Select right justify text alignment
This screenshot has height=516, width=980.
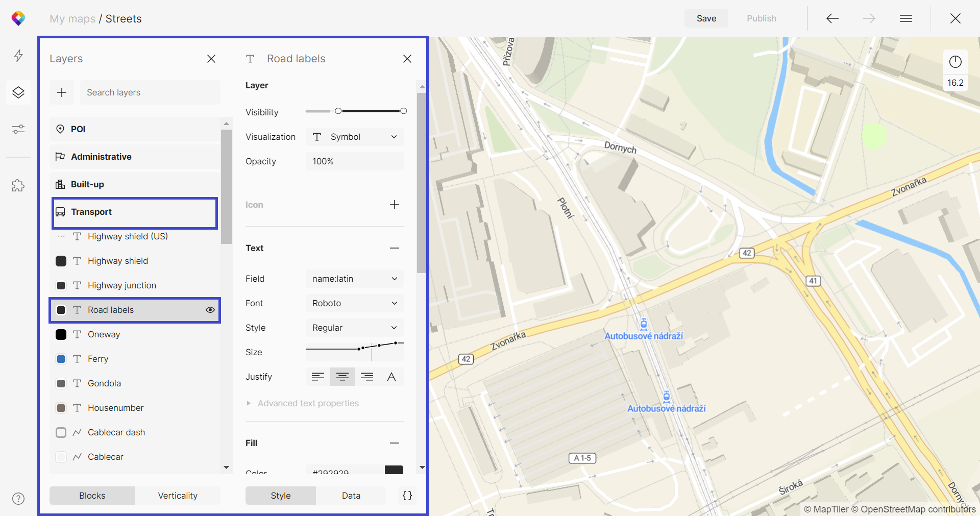(367, 377)
